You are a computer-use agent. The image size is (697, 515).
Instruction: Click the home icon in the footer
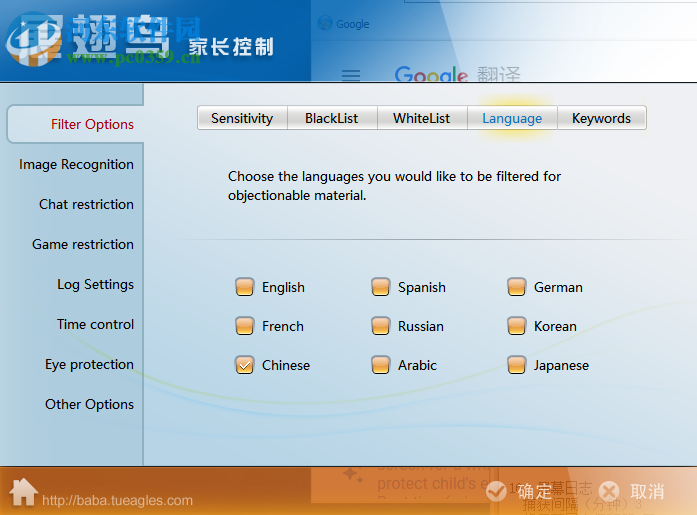(x=24, y=492)
